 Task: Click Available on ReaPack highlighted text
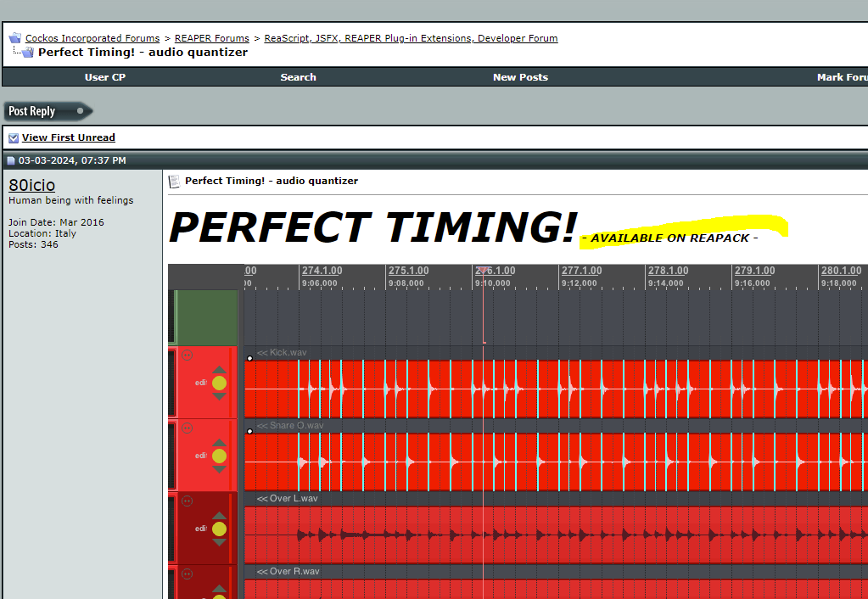pos(669,238)
